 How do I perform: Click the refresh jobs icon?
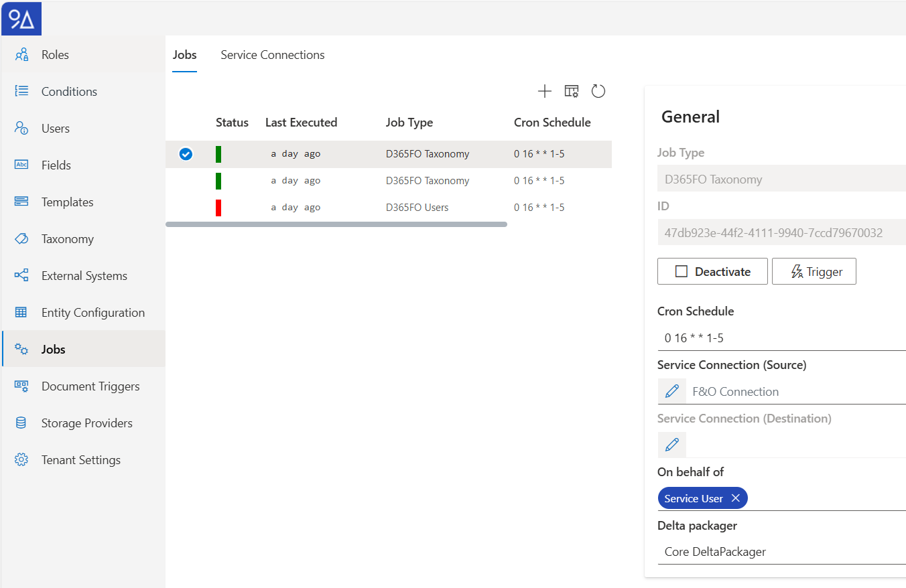click(598, 92)
